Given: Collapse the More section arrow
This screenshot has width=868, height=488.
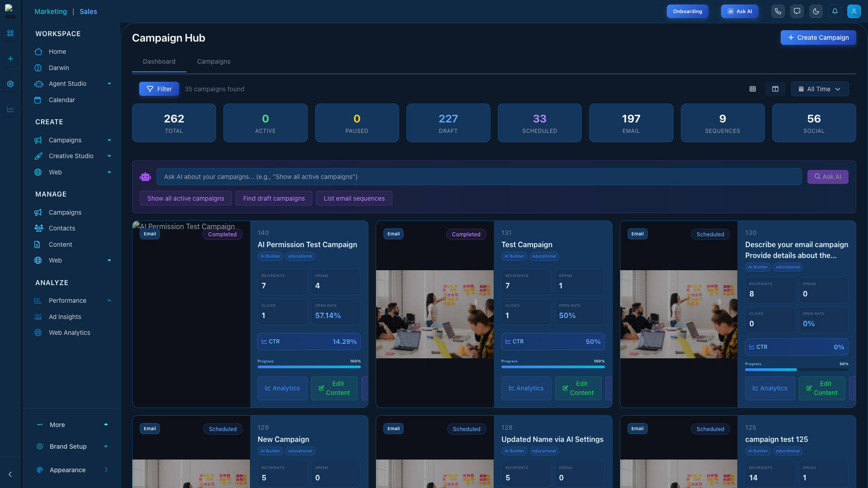Looking at the screenshot, I should [106, 424].
